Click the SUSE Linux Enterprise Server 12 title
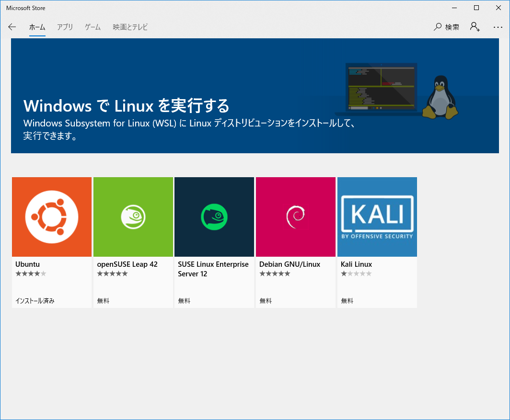 coord(213,269)
